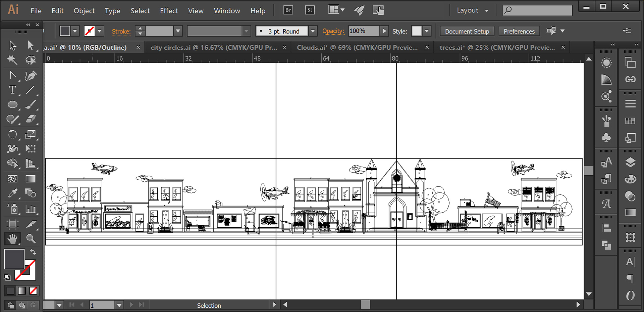This screenshot has width=644, height=312.
Task: Expand the 3 pt. Round brush dropdown
Action: tap(313, 31)
